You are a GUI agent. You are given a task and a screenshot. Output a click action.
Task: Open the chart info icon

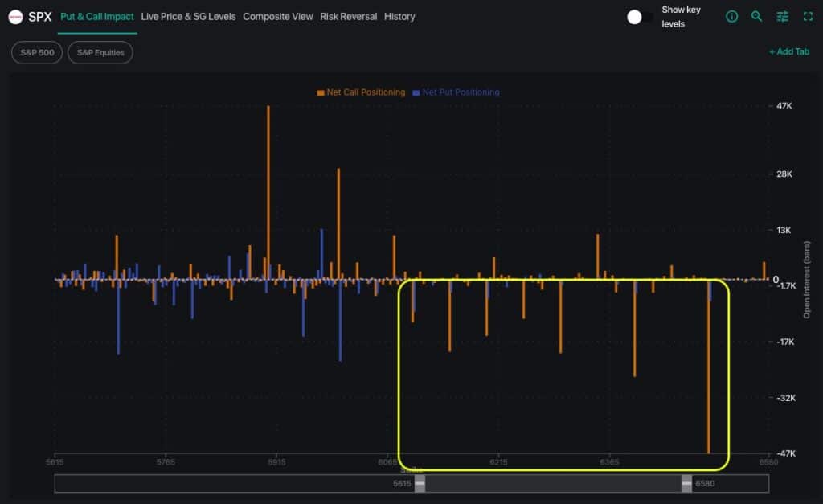point(731,17)
